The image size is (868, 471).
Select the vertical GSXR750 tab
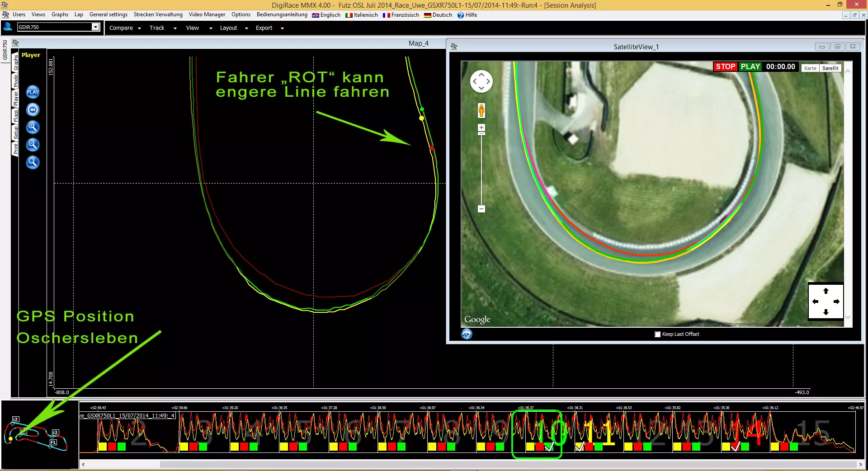pos(5,50)
